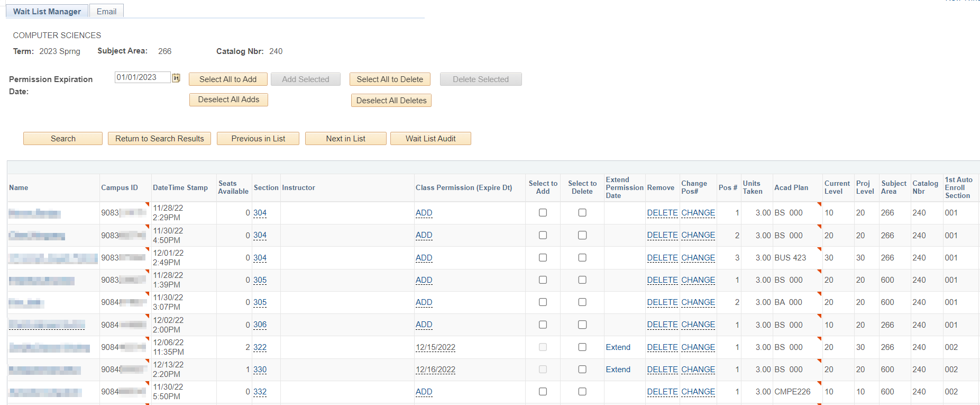Click DELETE for BUS 423 row
The height and width of the screenshot is (405, 980).
coord(662,258)
